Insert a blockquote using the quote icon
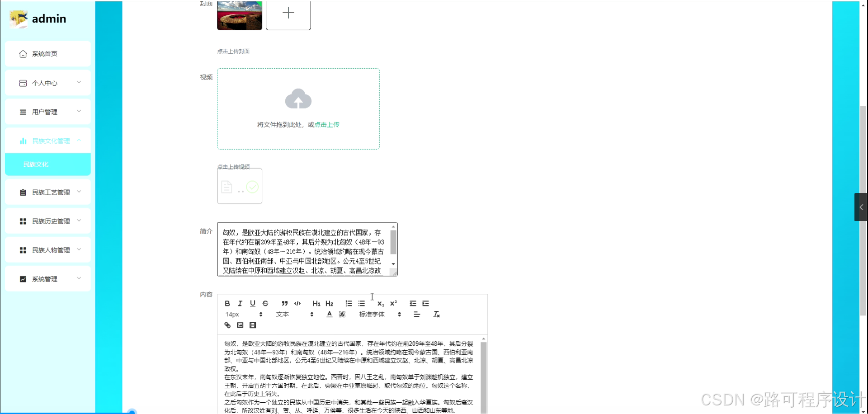Image resolution: width=868 pixels, height=414 pixels. tap(284, 303)
